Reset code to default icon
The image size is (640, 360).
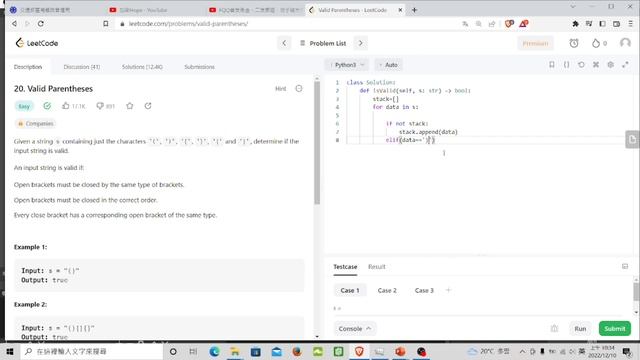581,64
